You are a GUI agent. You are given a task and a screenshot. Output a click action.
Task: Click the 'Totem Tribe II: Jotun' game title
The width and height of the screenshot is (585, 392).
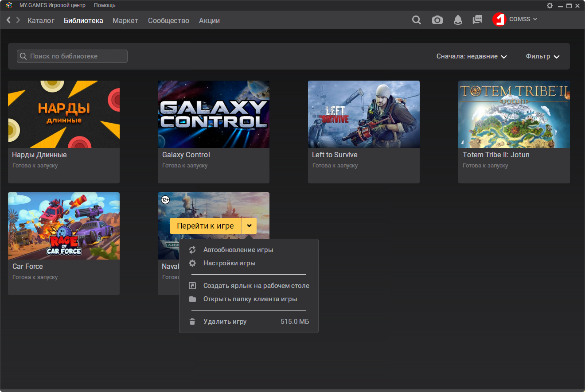496,155
